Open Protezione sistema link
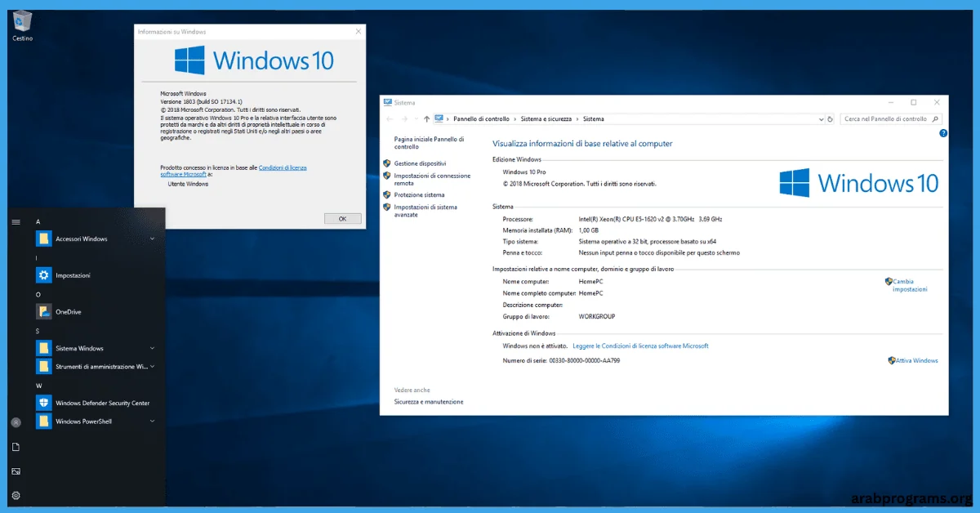This screenshot has height=513, width=980. pyautogui.click(x=419, y=195)
